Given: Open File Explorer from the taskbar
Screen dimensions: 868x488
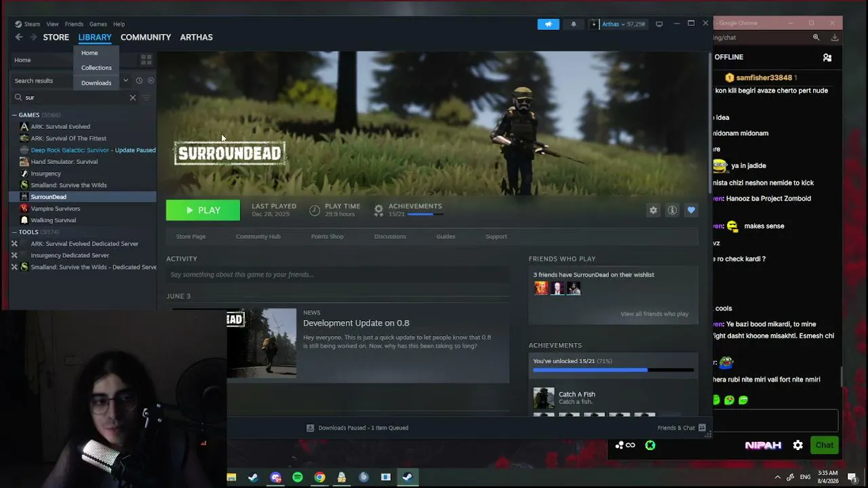Looking at the screenshot, I should (231, 477).
